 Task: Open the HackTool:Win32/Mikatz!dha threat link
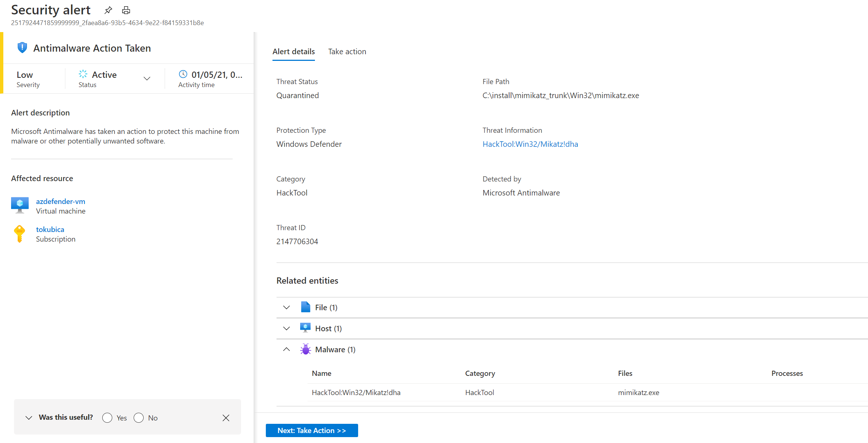(x=530, y=144)
